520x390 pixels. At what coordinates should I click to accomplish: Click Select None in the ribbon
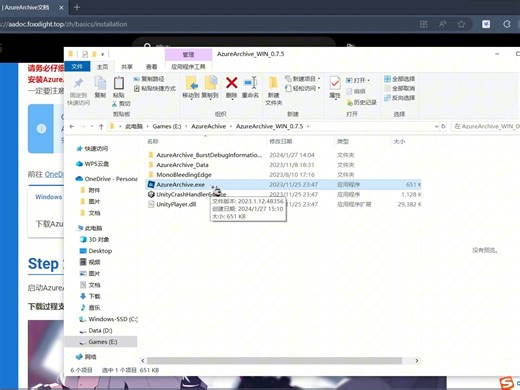coord(399,88)
